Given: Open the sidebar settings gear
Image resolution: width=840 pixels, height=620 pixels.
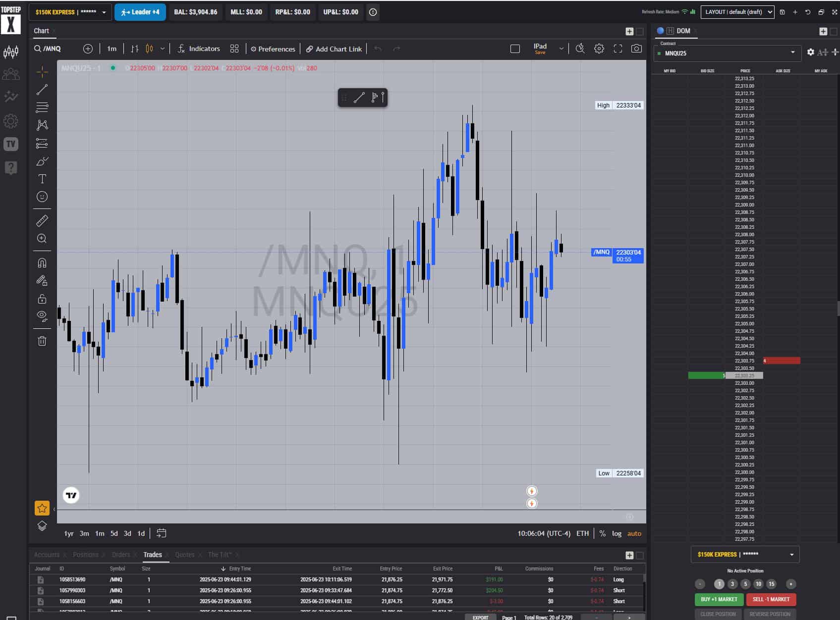Looking at the screenshot, I should [11, 121].
